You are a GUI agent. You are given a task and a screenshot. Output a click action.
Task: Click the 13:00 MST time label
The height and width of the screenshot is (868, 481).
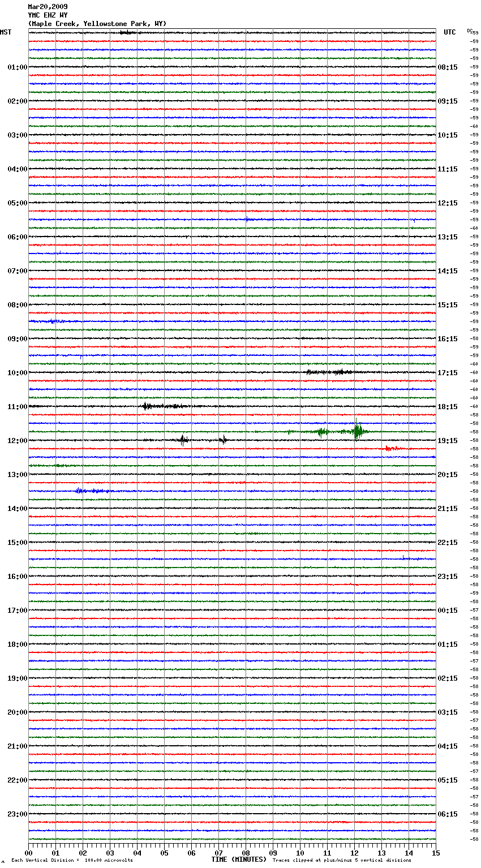click(18, 475)
